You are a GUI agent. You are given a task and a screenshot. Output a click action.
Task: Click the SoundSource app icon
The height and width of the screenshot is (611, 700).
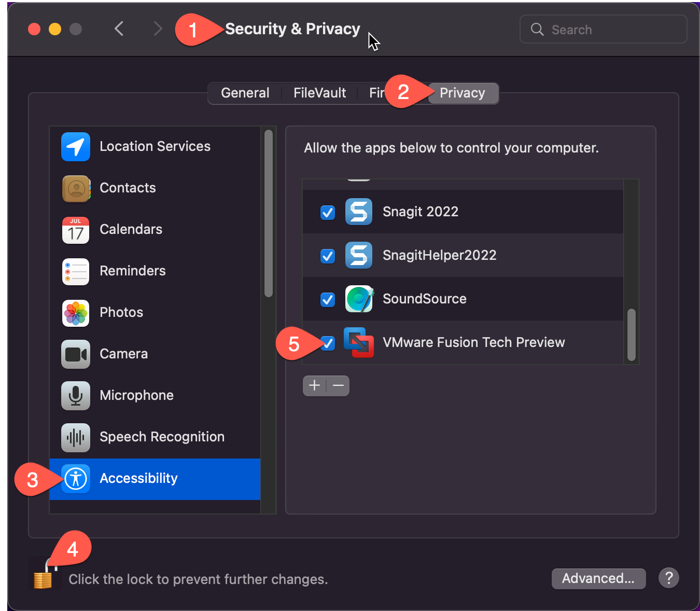[359, 299]
